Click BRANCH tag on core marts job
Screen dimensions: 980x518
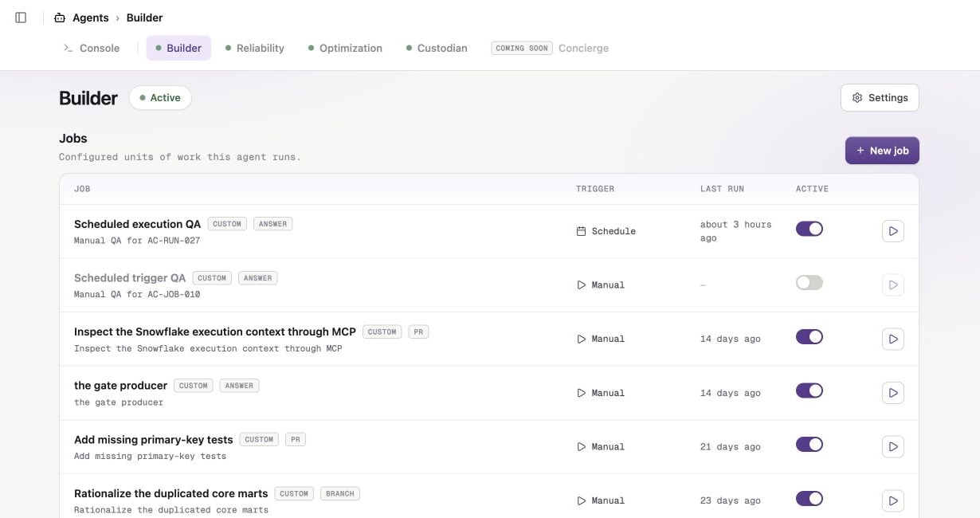pyautogui.click(x=340, y=493)
